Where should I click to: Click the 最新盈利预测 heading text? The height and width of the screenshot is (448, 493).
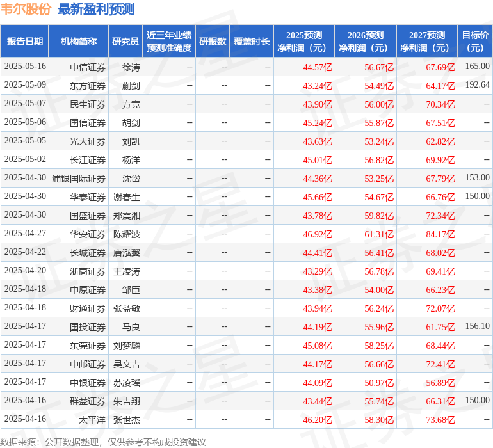point(96,10)
